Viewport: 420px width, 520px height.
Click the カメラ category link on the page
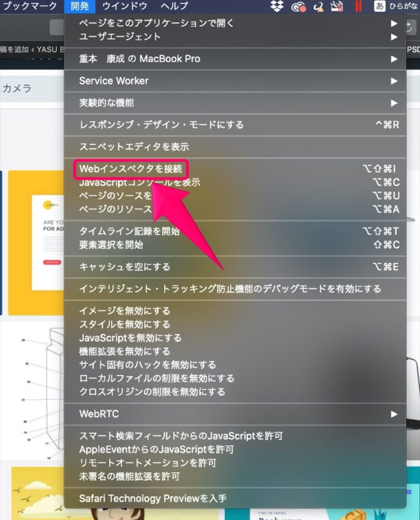point(17,88)
